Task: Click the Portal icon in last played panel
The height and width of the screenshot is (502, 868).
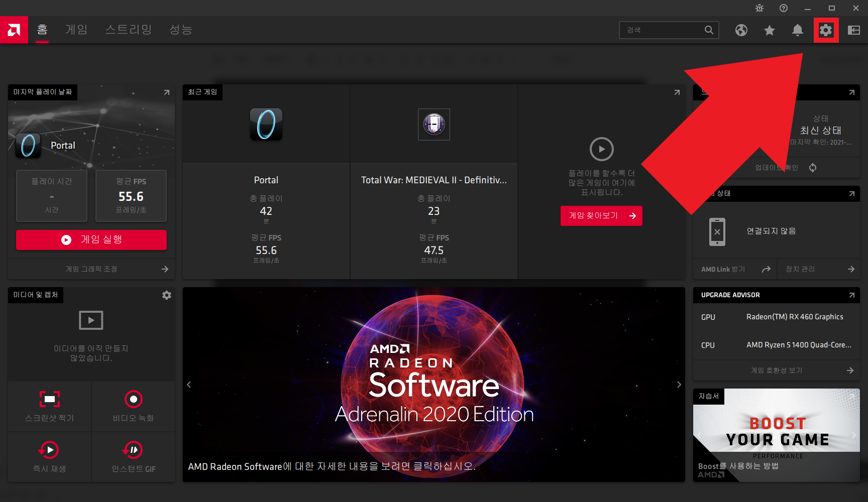Action: 28,146
